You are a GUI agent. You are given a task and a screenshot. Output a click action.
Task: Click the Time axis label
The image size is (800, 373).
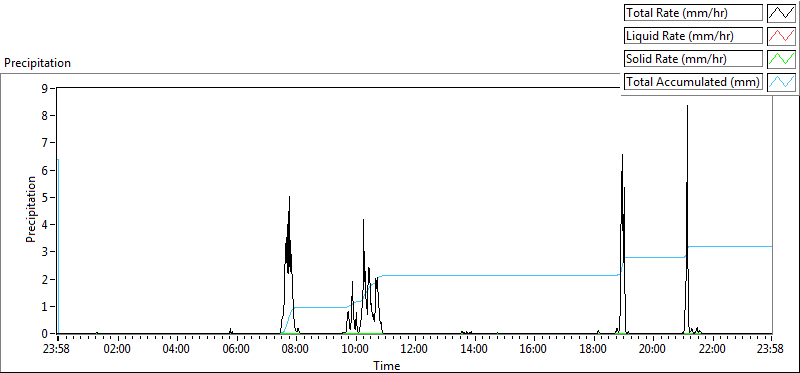pos(386,365)
